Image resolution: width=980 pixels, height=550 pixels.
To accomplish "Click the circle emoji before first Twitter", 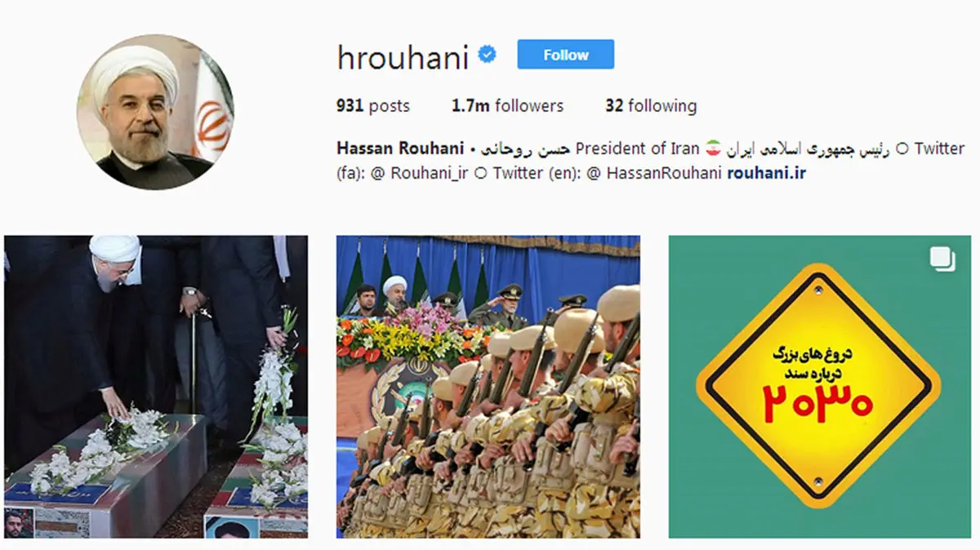I will pyautogui.click(x=902, y=149).
